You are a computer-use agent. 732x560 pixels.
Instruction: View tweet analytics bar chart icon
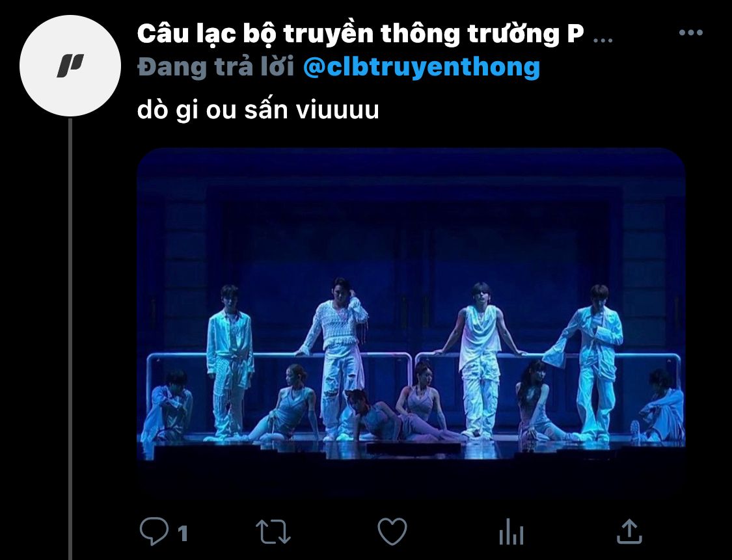(x=511, y=532)
